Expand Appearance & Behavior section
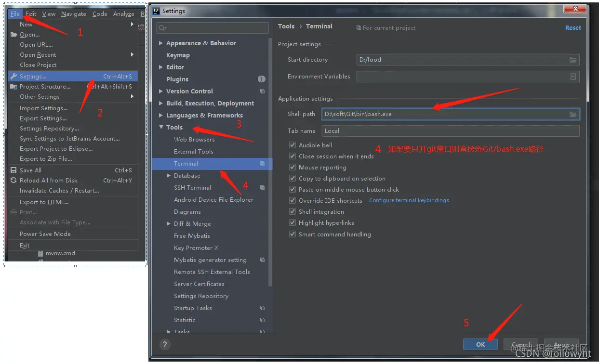This screenshot has height=364, width=599. point(161,43)
